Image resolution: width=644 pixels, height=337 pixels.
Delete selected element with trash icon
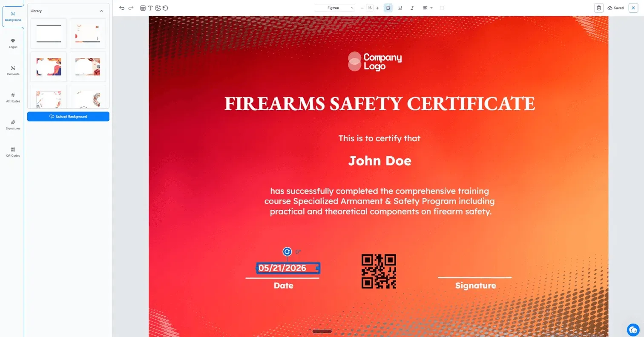(x=599, y=8)
